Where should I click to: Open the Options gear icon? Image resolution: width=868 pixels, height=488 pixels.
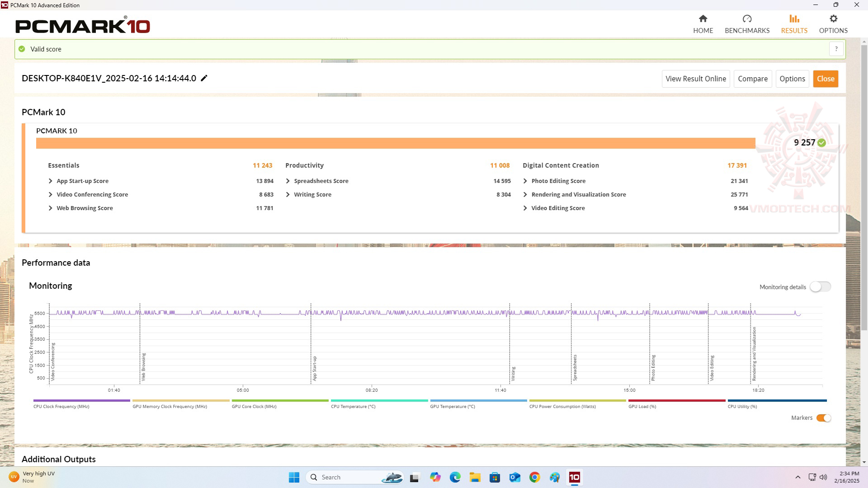click(833, 19)
